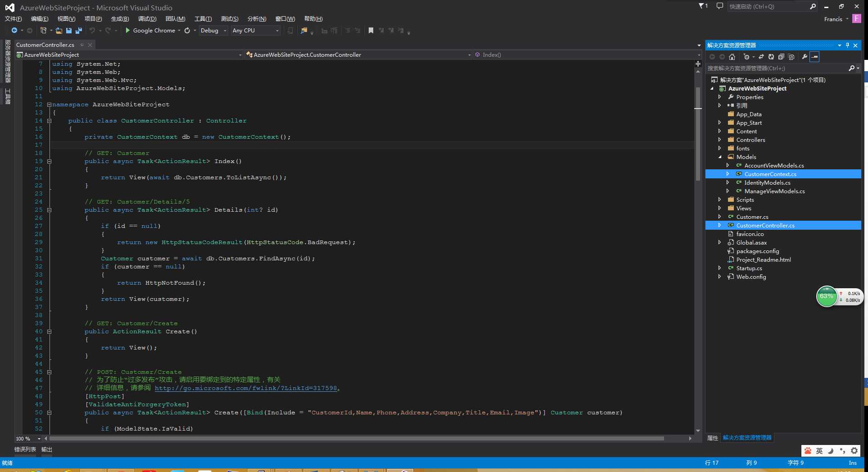Open the 工具(T) menu
Image resolution: width=868 pixels, height=472 pixels.
pos(203,18)
